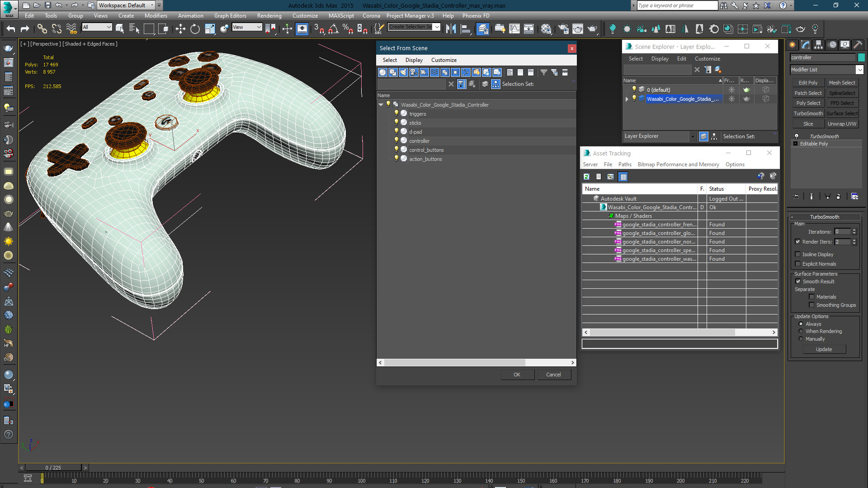Click Configure Modifier Sets icon
The width and height of the screenshot is (868, 488).
[x=854, y=197]
